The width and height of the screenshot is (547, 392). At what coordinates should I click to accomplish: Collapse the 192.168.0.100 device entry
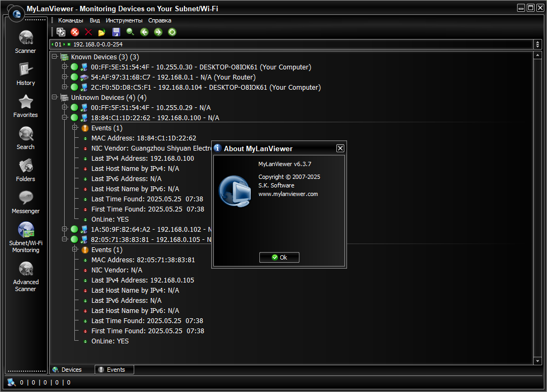coord(65,117)
